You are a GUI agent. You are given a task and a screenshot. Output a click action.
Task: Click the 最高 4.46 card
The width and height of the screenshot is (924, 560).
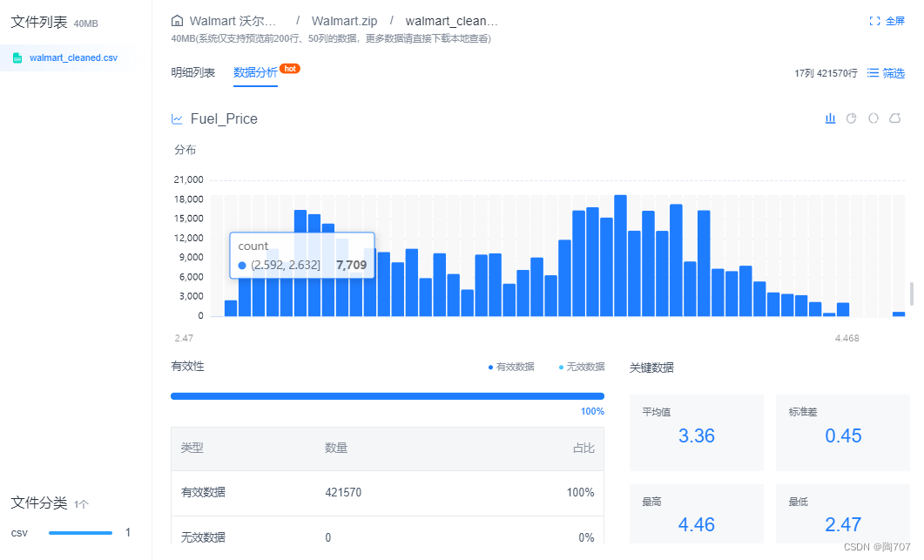pos(697,514)
